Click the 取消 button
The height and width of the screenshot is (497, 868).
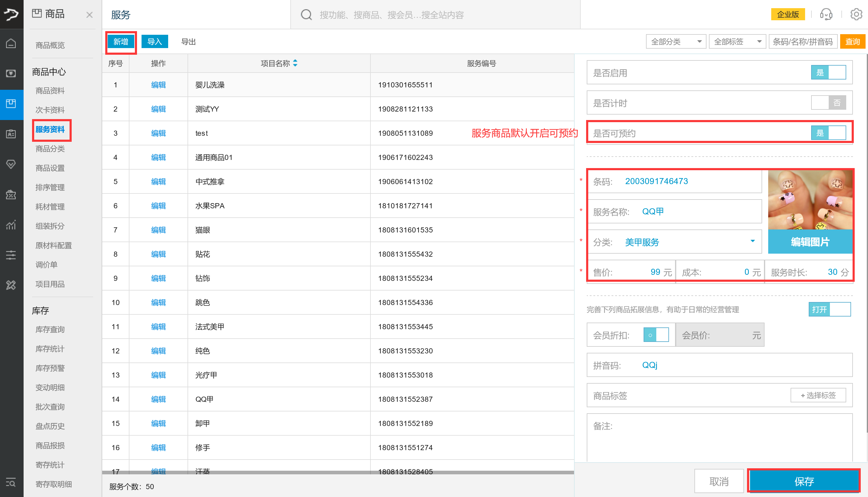click(719, 481)
